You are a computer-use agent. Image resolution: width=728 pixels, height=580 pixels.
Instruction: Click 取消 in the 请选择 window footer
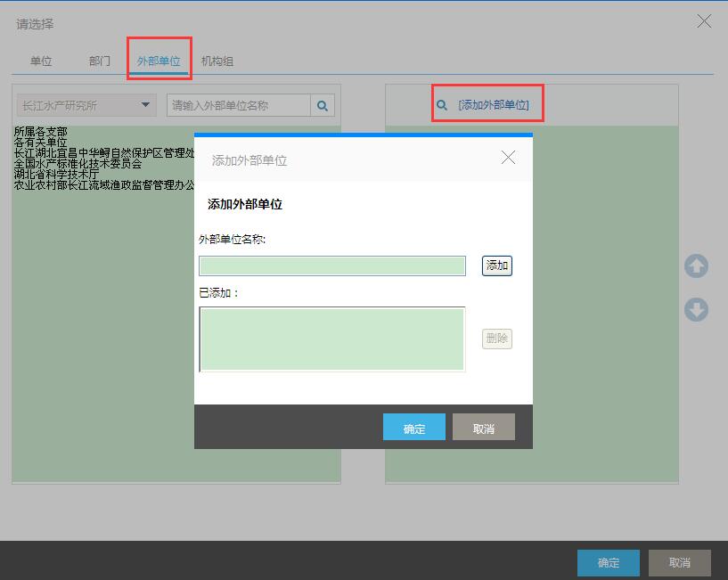(x=680, y=563)
